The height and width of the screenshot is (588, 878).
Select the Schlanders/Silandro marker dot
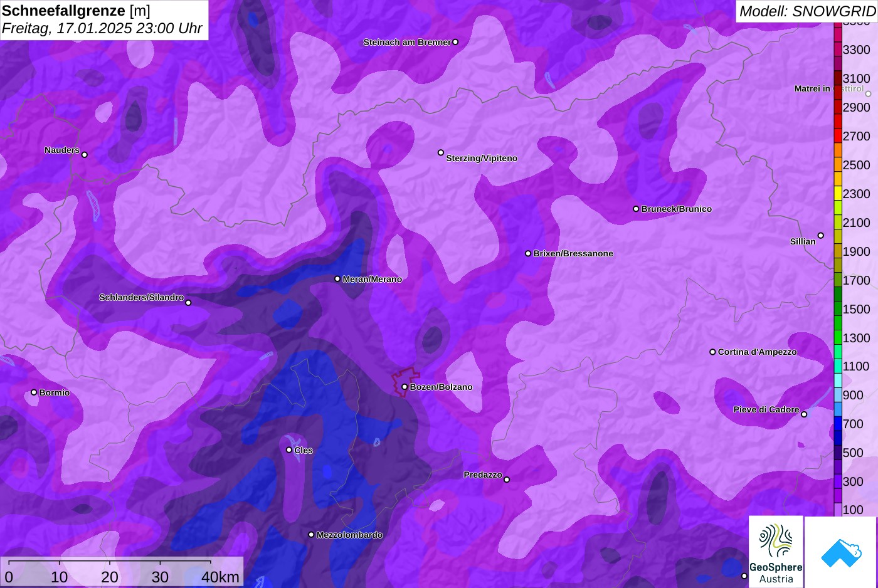[188, 303]
